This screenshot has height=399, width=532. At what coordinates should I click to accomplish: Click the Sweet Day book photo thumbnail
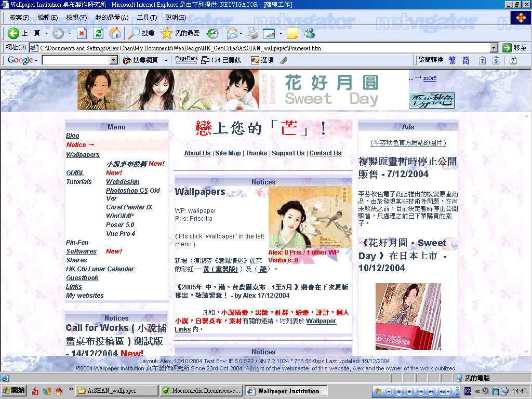(408, 316)
